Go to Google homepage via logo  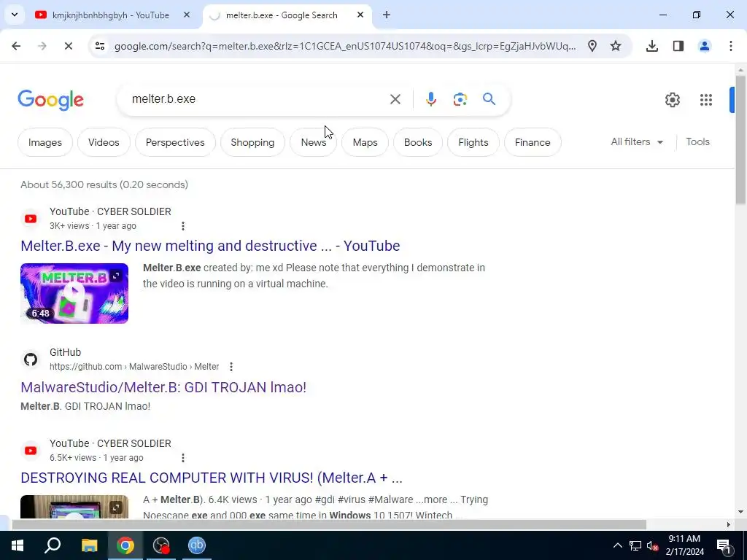pyautogui.click(x=50, y=100)
